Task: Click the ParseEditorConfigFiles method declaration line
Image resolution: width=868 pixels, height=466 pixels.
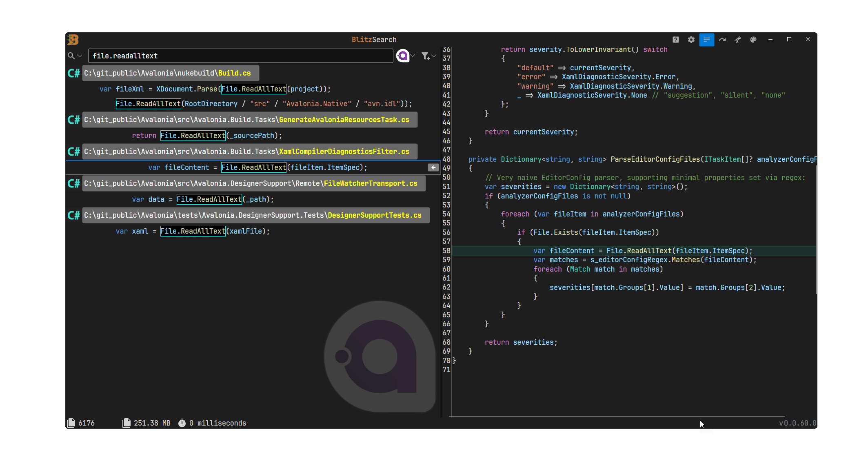Action: coord(642,159)
